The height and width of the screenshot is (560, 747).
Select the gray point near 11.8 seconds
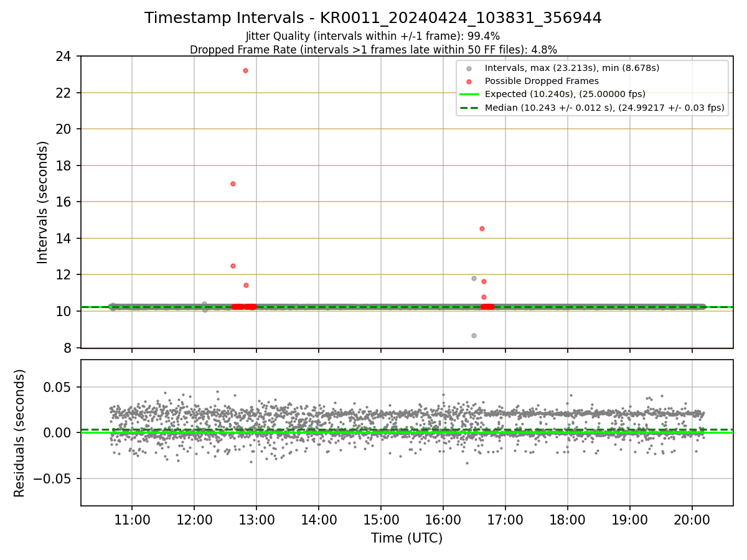click(x=474, y=278)
